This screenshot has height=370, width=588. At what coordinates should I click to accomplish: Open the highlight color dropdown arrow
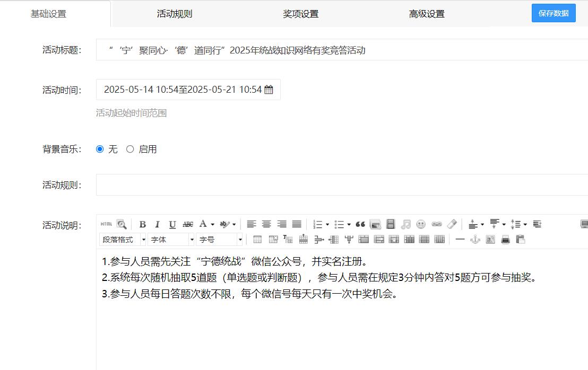pyautogui.click(x=234, y=225)
